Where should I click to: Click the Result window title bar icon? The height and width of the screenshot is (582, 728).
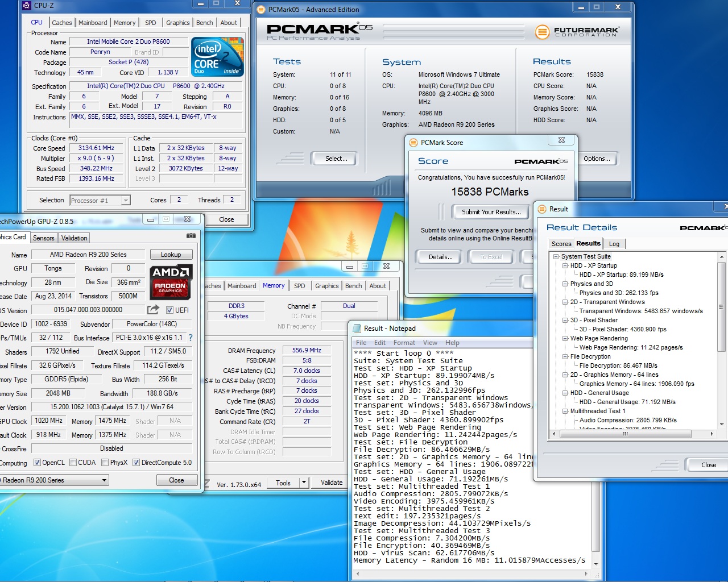[541, 209]
